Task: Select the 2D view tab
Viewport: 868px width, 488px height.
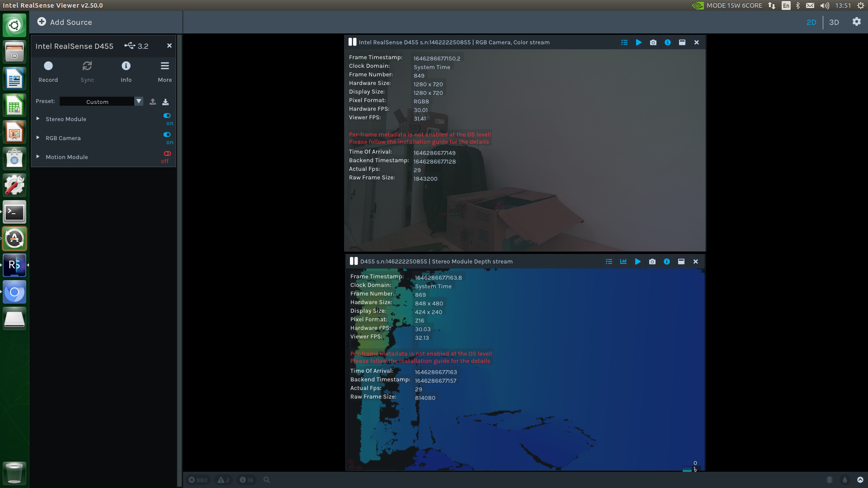Action: pyautogui.click(x=811, y=22)
